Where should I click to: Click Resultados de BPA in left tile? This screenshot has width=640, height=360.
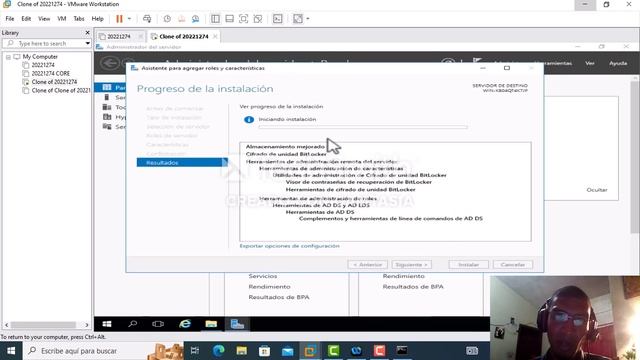click(279, 297)
